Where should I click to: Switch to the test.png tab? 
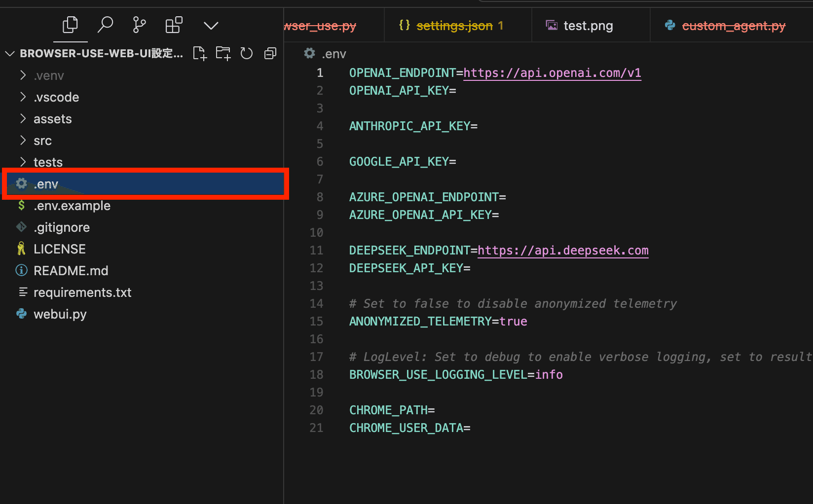(588, 26)
